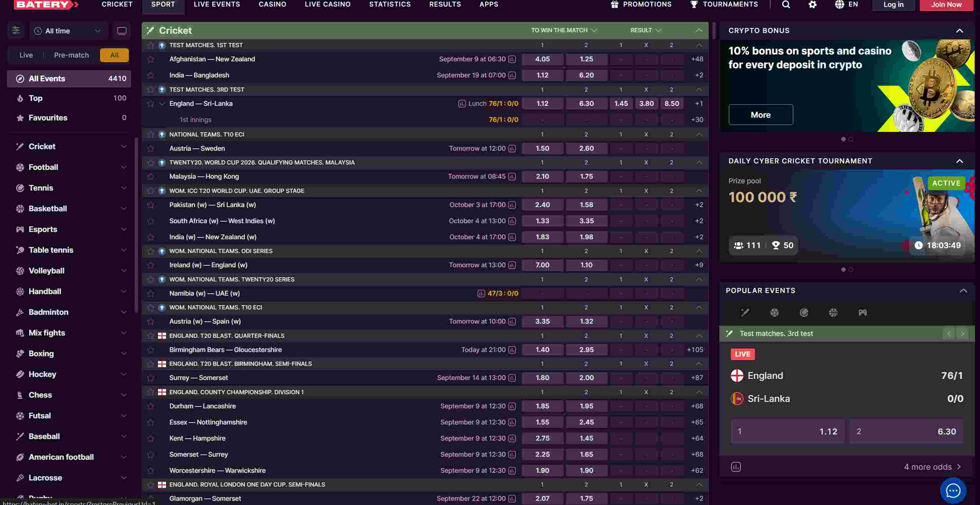The image size is (980, 505).
Task: Switch to the Live filter tab
Action: click(x=26, y=55)
